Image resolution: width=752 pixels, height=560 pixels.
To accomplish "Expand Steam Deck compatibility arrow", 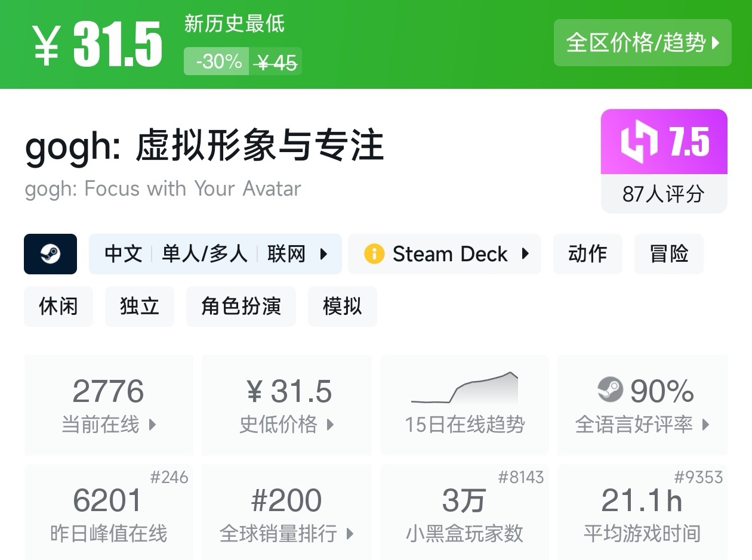I will 525,254.
